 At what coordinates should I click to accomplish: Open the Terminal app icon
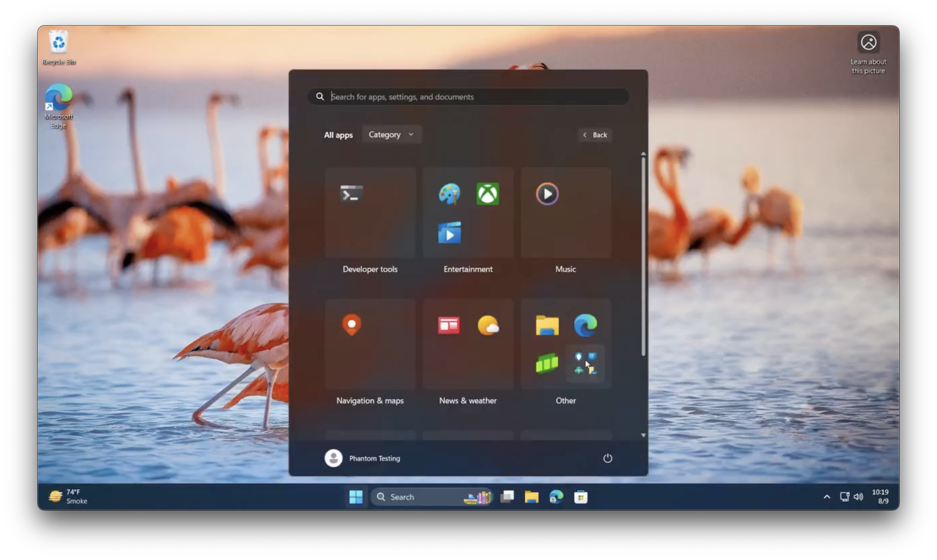point(351,194)
